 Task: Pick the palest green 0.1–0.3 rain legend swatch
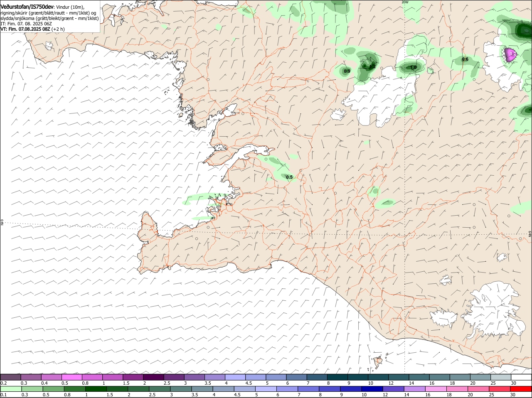[11, 389]
